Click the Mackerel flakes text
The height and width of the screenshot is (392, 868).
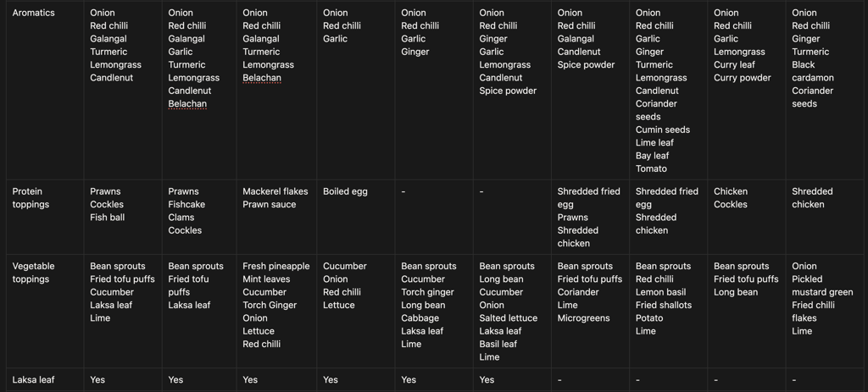(275, 191)
